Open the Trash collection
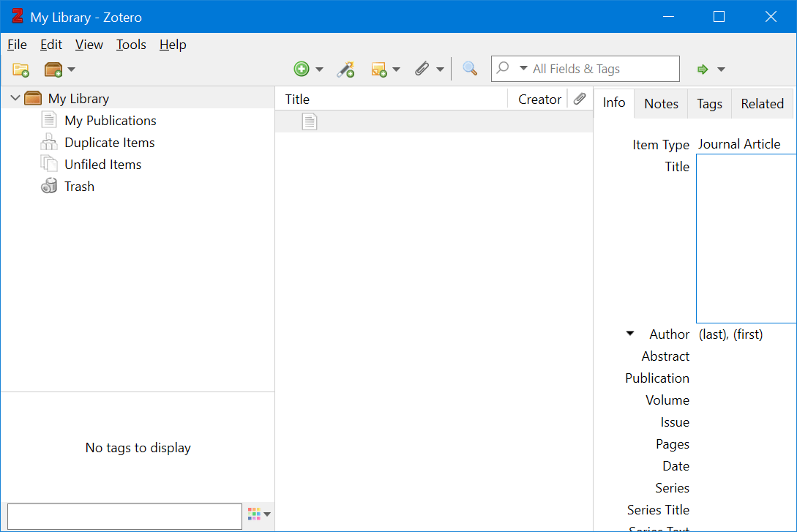 (78, 186)
